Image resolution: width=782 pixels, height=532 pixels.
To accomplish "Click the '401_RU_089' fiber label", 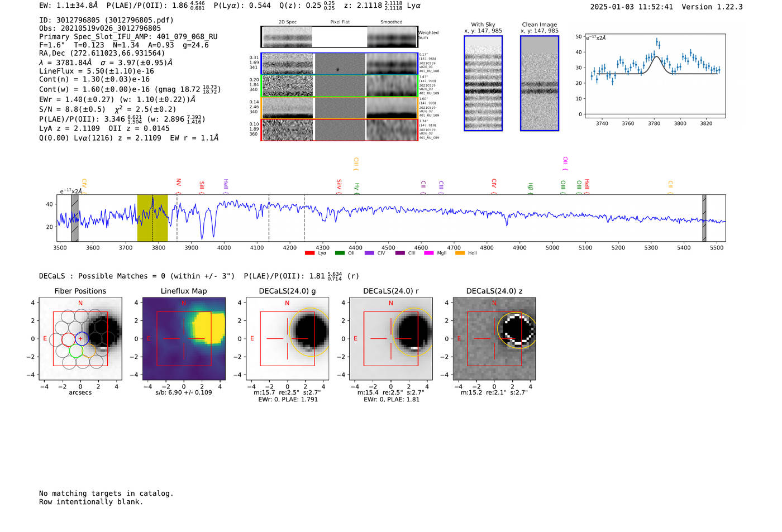I will click(x=429, y=137).
